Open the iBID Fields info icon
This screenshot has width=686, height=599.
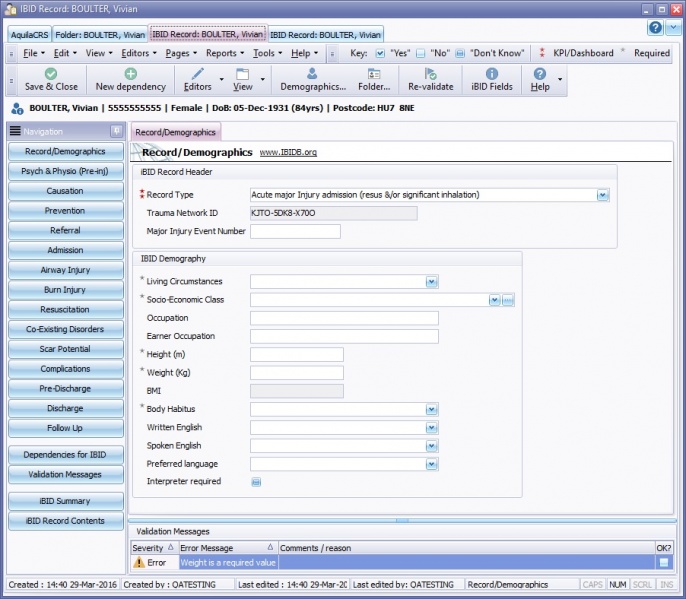492,74
